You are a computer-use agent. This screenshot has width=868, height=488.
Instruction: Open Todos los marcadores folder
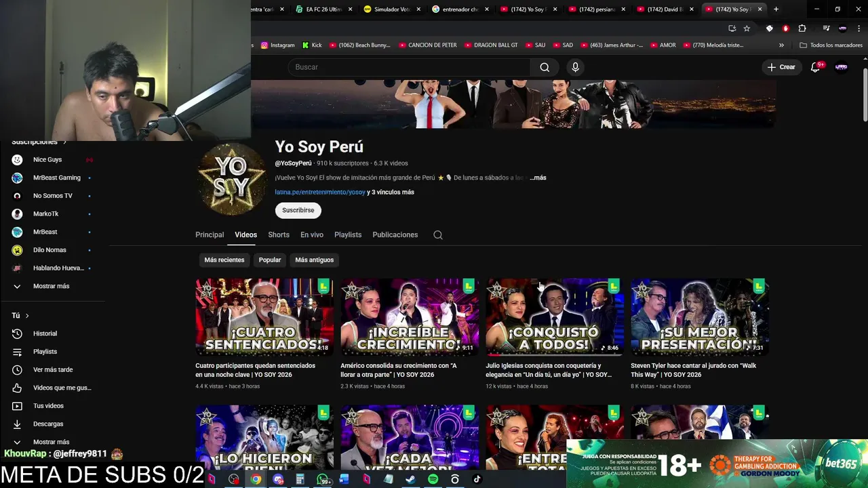831,45
